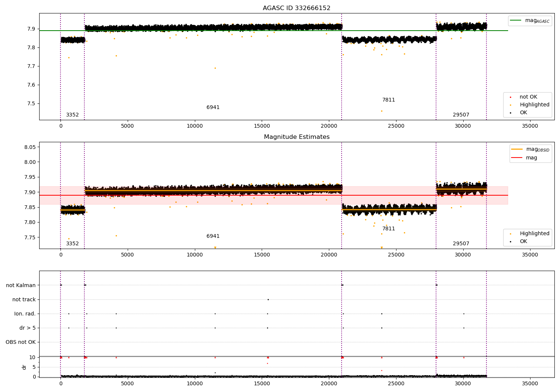Click OBSID label 7811 in top plot
This screenshot has height=392, width=560.
point(388,100)
